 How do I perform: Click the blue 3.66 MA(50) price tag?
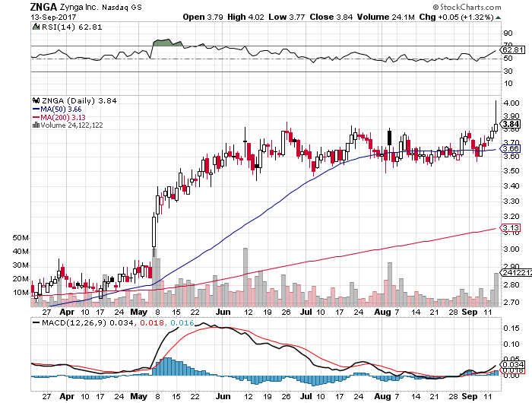511,148
